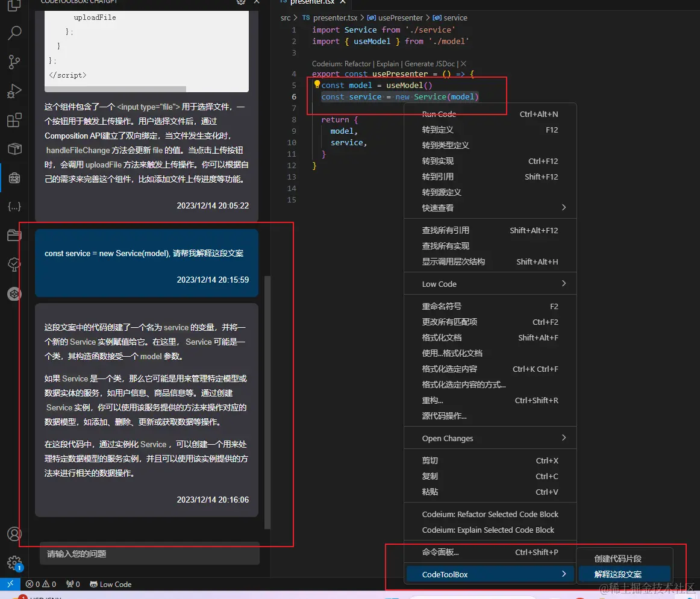Screen dimensions: 700x599
Task: Open the Accounts icon in activity bar
Action: click(14, 534)
